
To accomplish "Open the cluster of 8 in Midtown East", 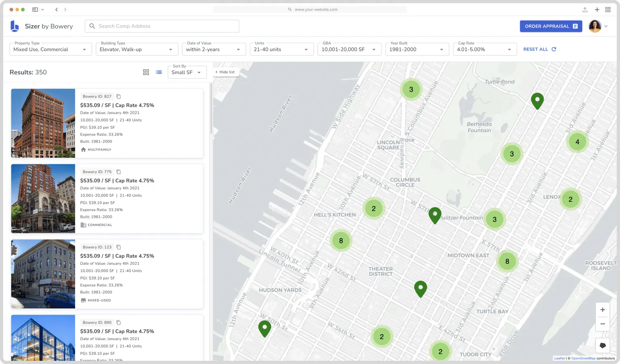I will (507, 261).
